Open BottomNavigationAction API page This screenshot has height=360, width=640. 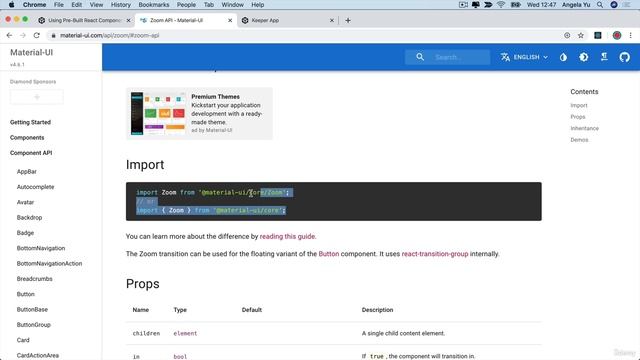(x=49, y=264)
